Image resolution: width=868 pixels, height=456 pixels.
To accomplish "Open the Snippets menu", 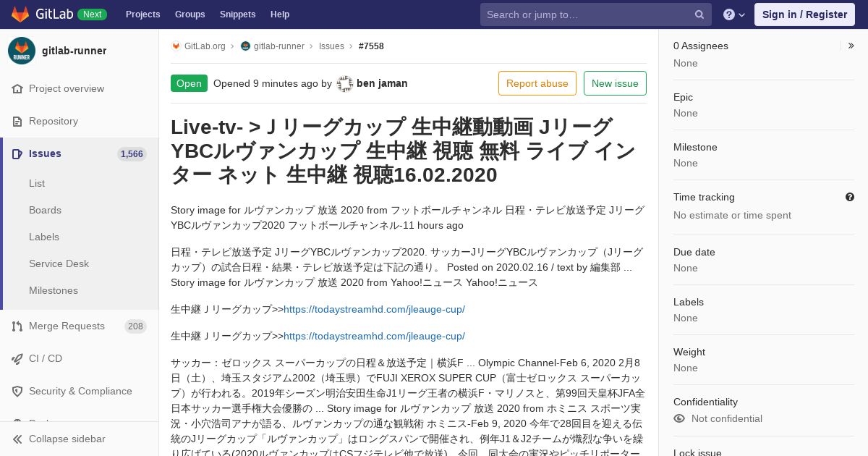I will tap(237, 14).
